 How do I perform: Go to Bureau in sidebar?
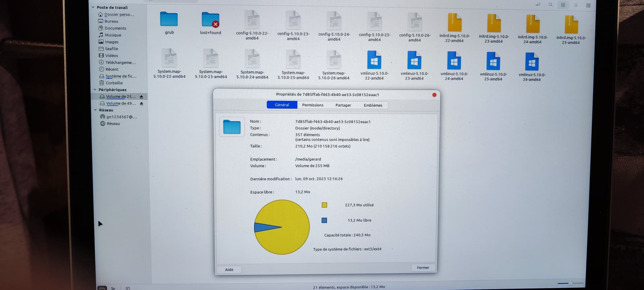pos(108,21)
